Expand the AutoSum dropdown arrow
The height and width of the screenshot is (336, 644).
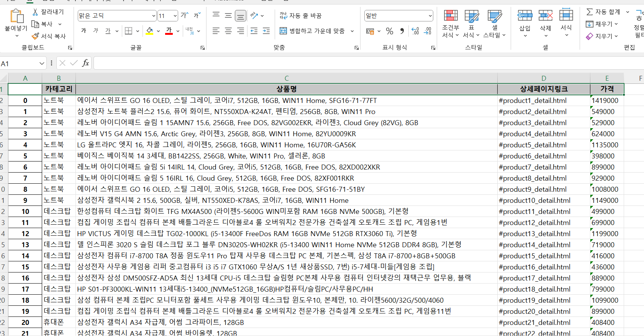[628, 12]
